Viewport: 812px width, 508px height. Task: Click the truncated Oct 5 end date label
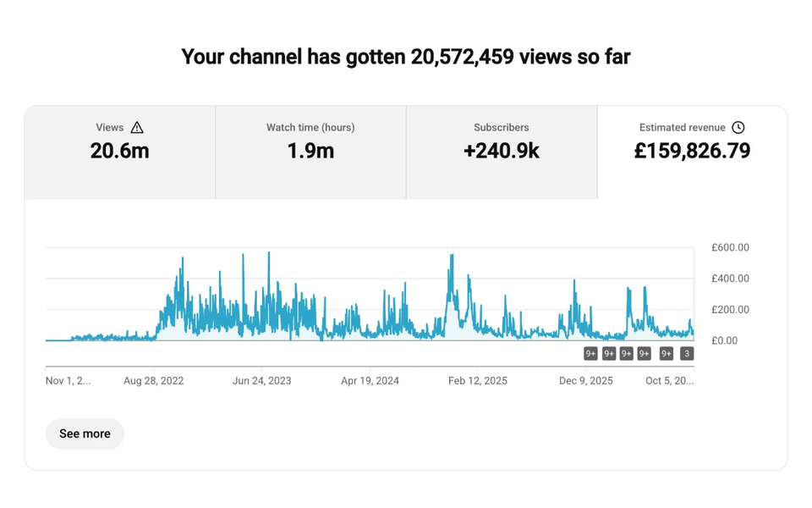pyautogui.click(x=670, y=380)
